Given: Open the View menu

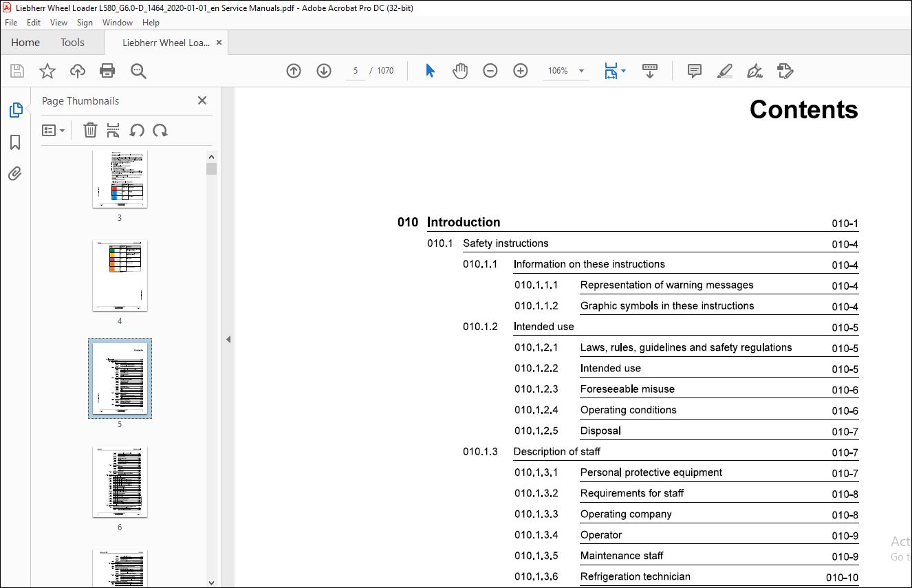Looking at the screenshot, I should (59, 23).
